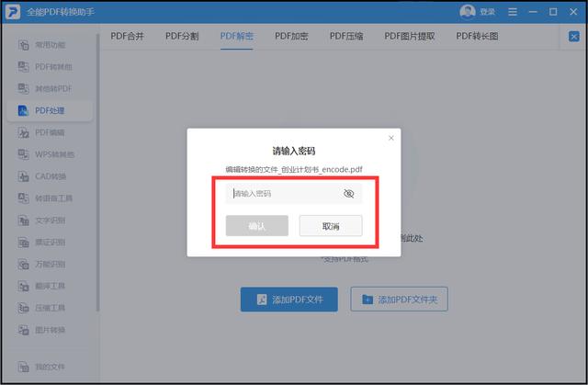Minimize the application window

click(x=533, y=12)
